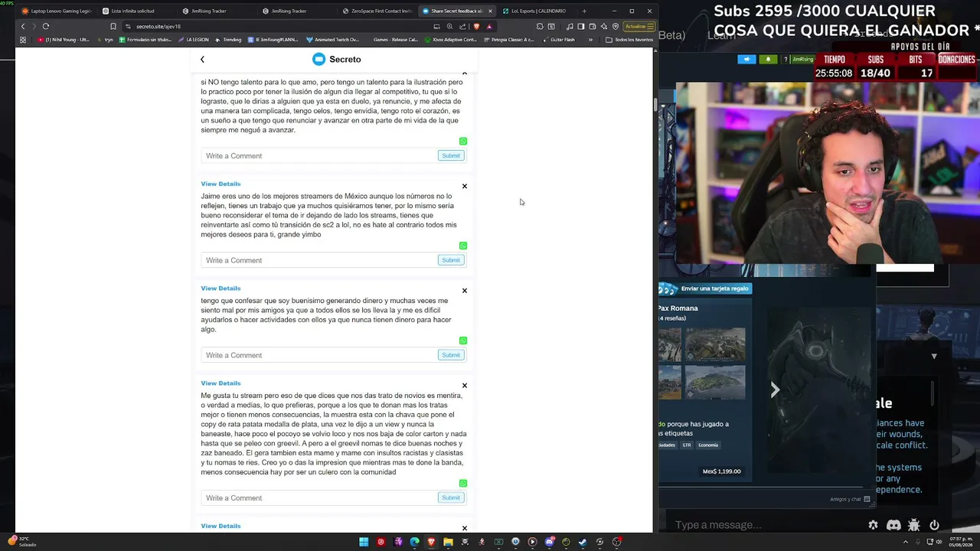Bookmark this page from the toolbar
The image size is (980, 551).
[x=113, y=26]
